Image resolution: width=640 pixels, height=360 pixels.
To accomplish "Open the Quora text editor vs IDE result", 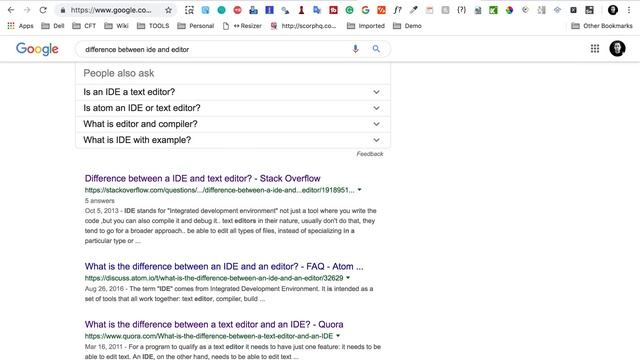I will [x=214, y=324].
